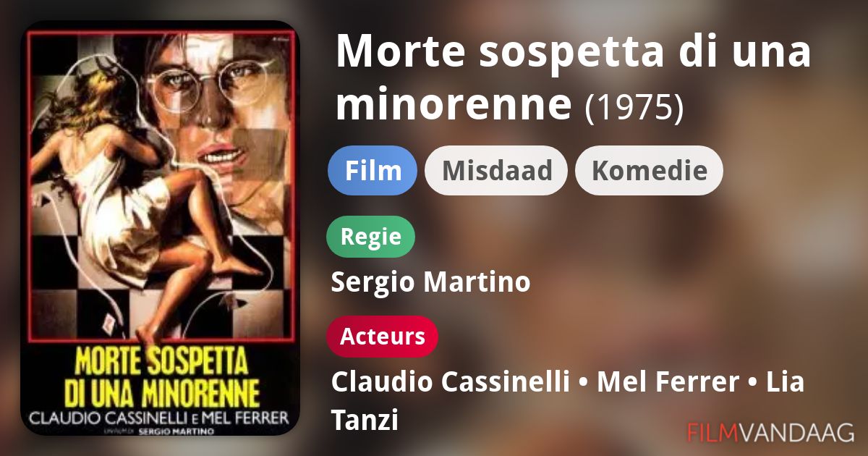The image size is (868, 456).
Task: Click the movie poster thumbnail
Action: [159, 228]
